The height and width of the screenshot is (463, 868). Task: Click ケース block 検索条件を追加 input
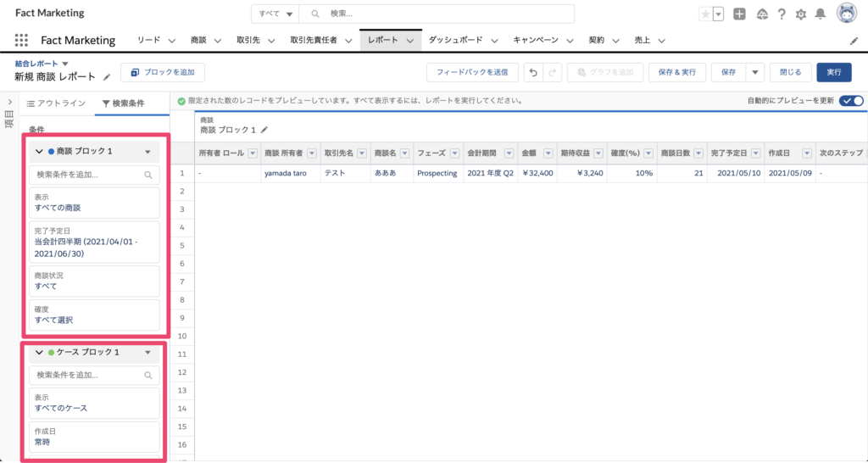coord(94,376)
